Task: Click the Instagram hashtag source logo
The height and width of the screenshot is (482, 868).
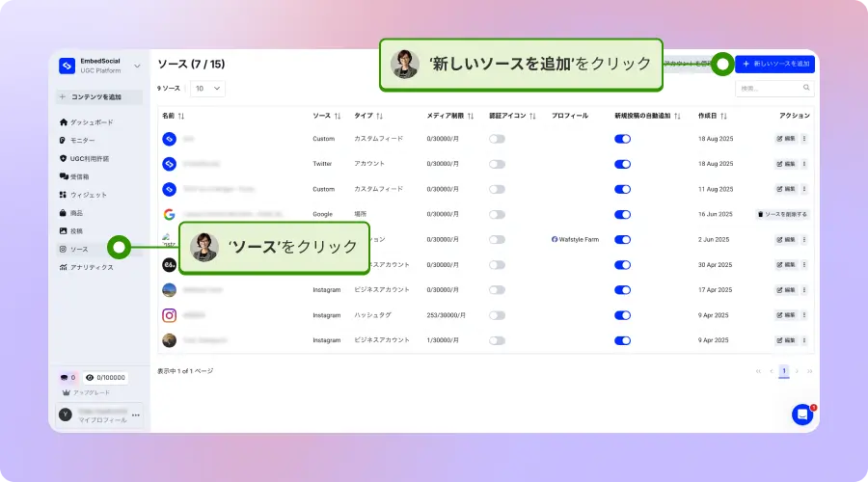Action: [169, 315]
